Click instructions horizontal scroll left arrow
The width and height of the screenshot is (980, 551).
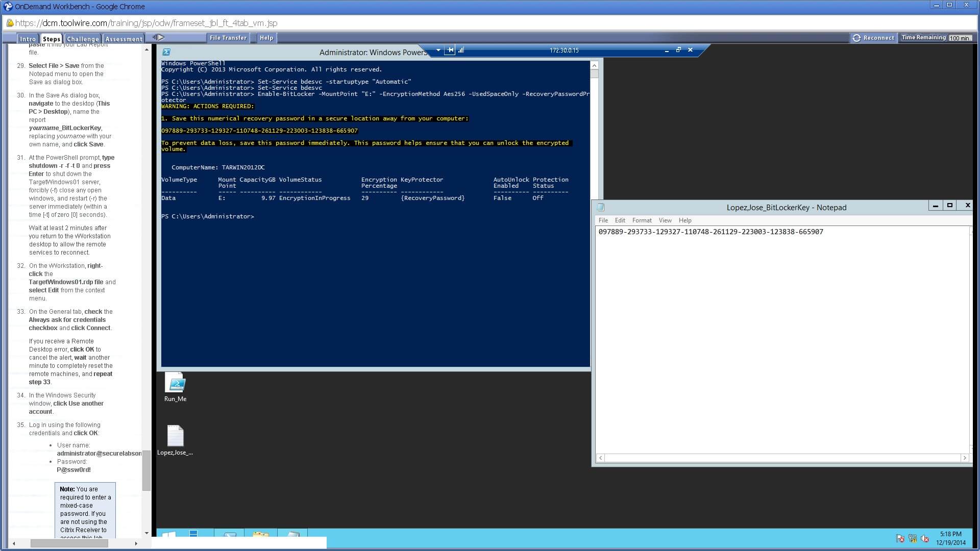click(14, 543)
